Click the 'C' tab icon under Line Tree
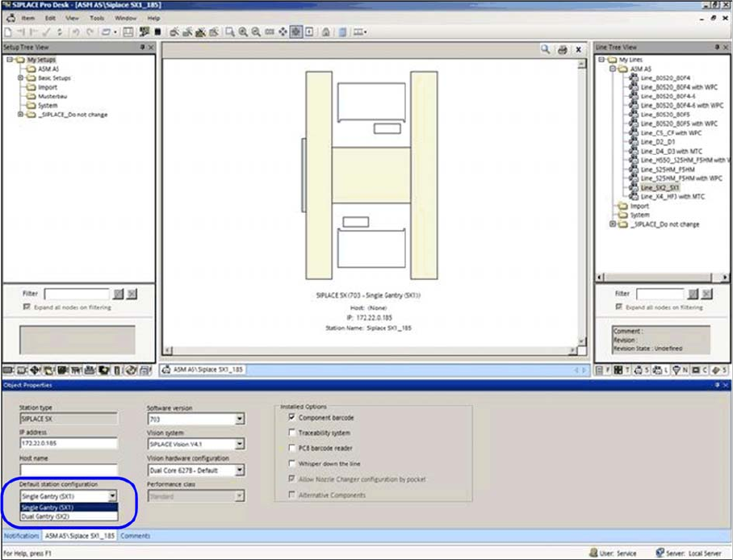Image resolution: width=733 pixels, height=560 pixels. [x=699, y=370]
